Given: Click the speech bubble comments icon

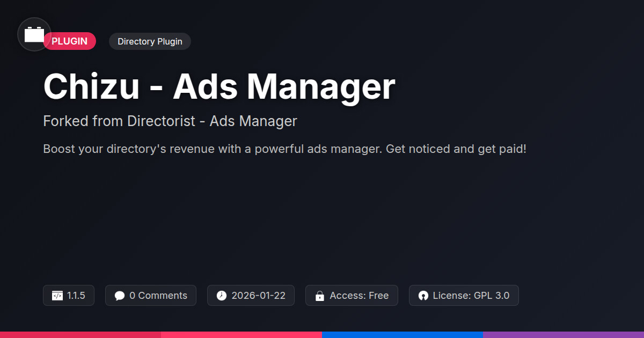Looking at the screenshot, I should (120, 296).
